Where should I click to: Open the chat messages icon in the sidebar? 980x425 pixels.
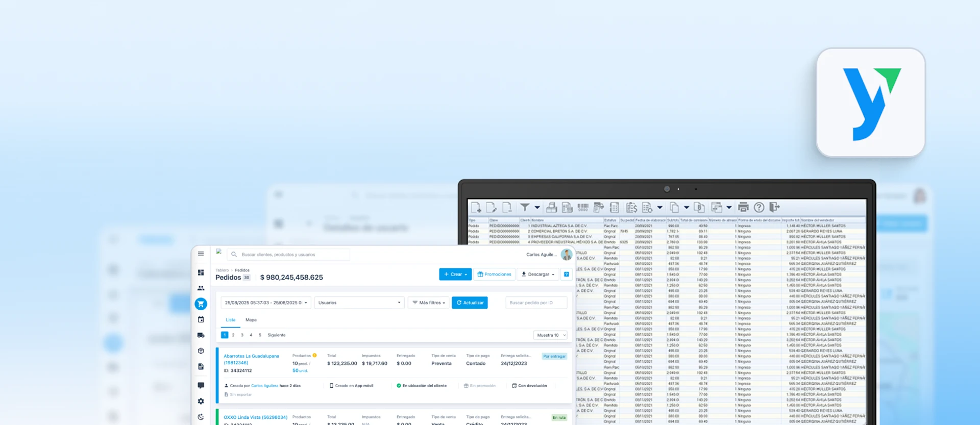(x=201, y=385)
